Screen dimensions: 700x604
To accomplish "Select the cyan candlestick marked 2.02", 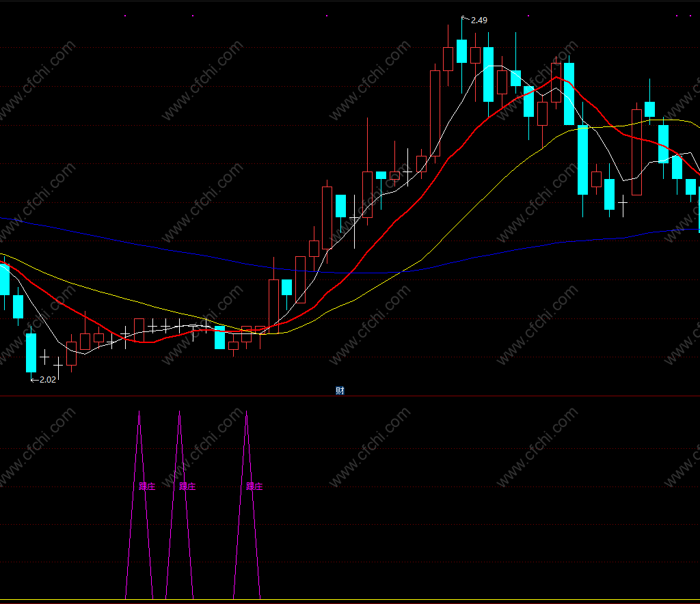I will coord(31,353).
